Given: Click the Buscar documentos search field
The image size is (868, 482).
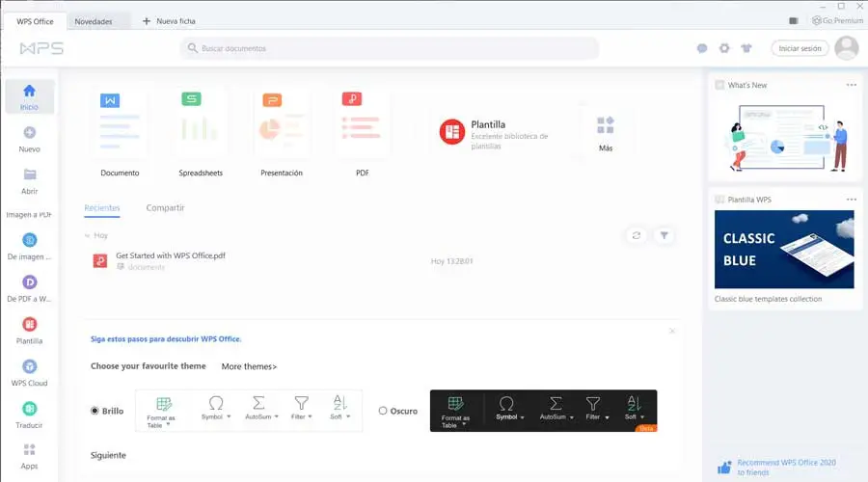Looking at the screenshot, I should (390, 49).
